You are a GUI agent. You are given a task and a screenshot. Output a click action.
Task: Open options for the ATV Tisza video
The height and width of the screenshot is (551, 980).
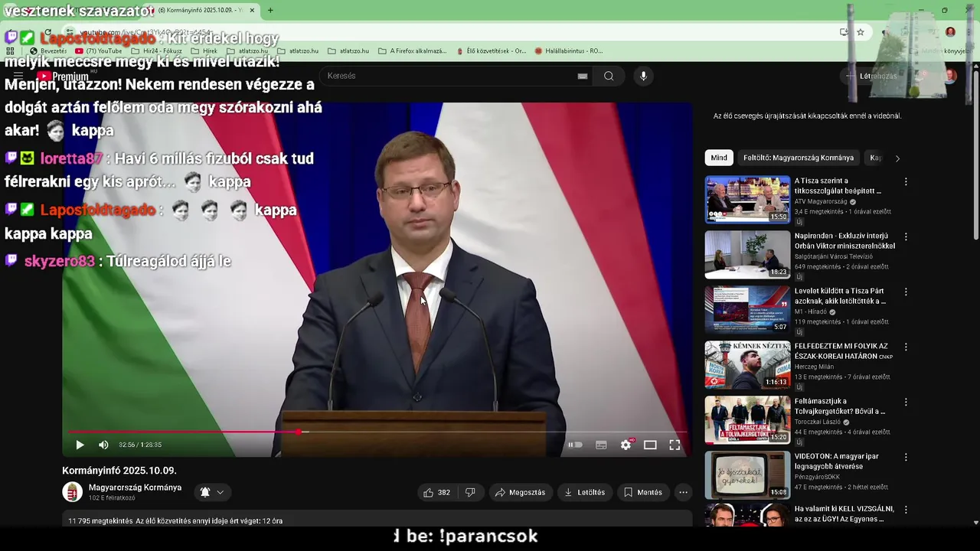click(906, 182)
